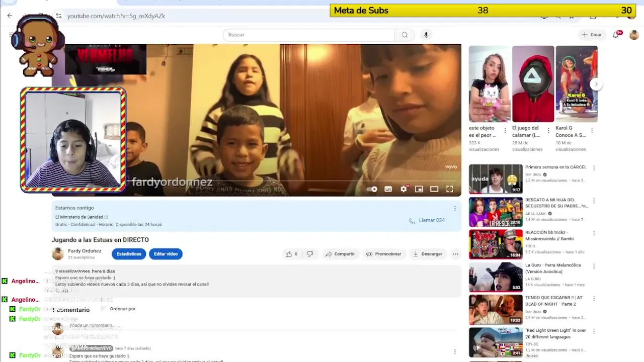The width and height of the screenshot is (644, 362).
Task: Open 'La Guru - Perra Melancólica' thumbnail
Action: [x=496, y=277]
